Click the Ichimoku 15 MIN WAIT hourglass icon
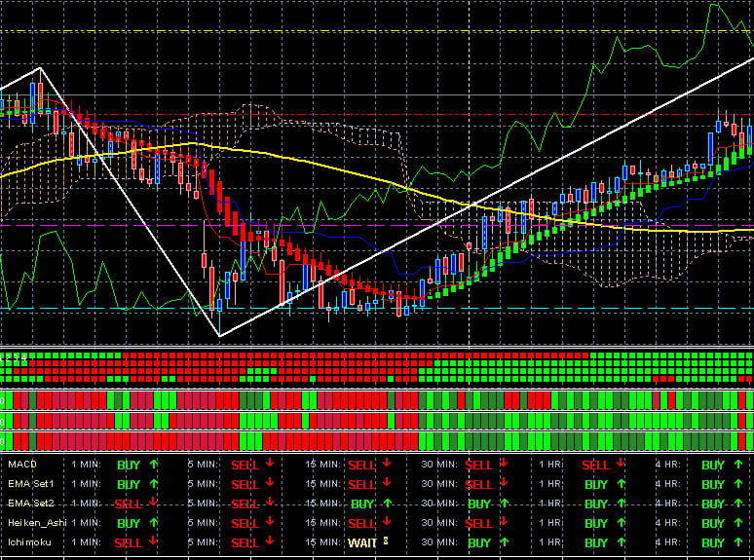This screenshot has height=560, width=754. pos(386,541)
